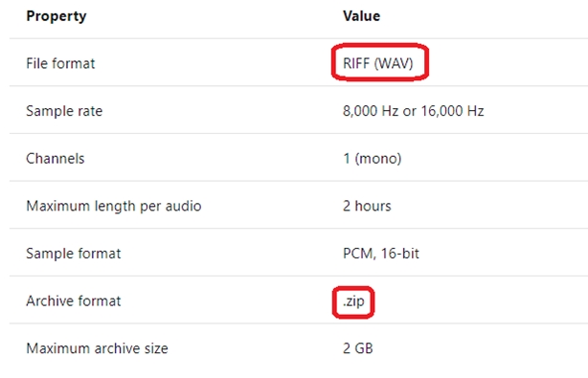
Task: Click the 1 (mono) value
Action: coord(372,159)
